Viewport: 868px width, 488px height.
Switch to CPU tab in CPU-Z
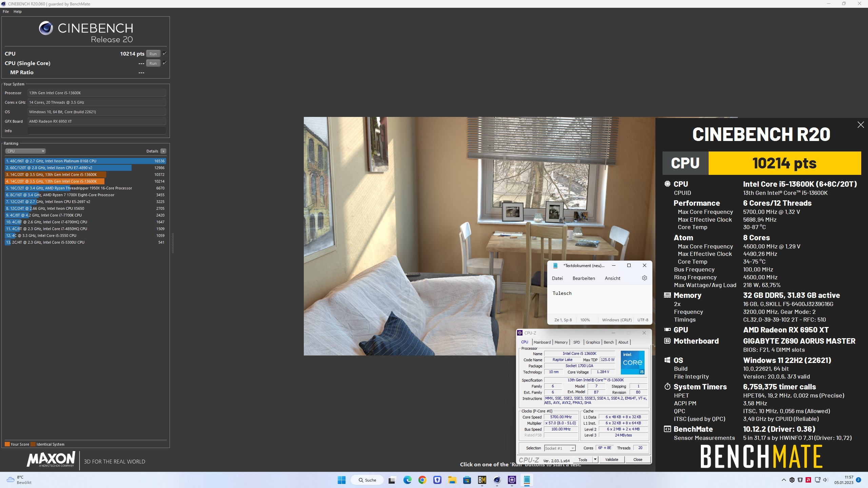tap(525, 342)
